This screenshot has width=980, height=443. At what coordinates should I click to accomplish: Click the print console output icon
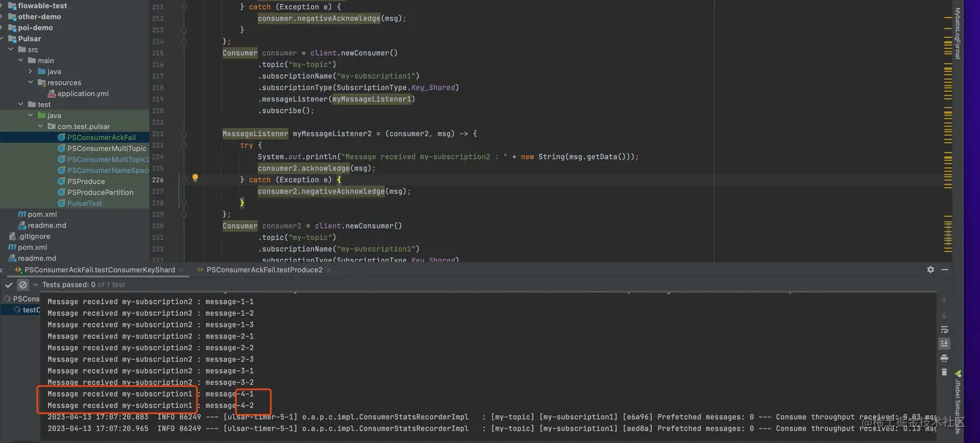[x=944, y=358]
